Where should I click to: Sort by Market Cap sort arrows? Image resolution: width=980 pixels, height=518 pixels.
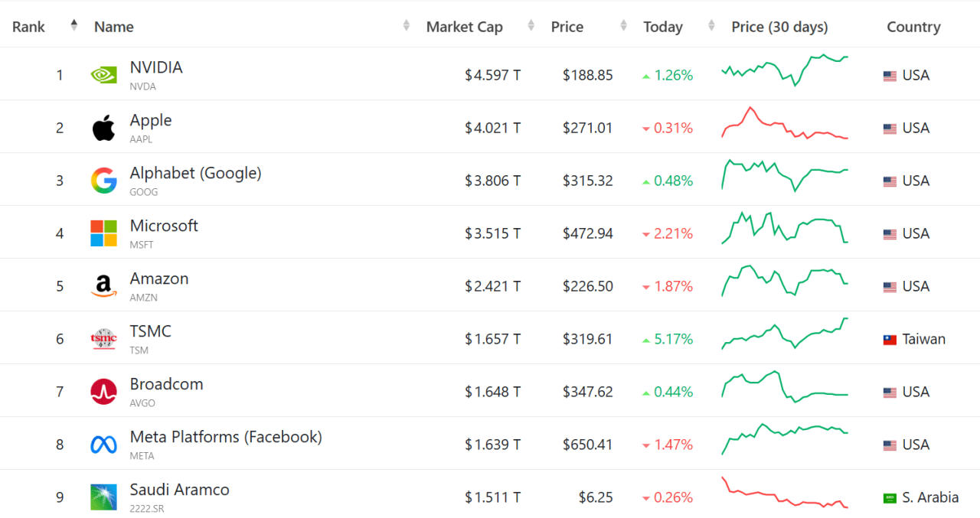[x=531, y=27]
